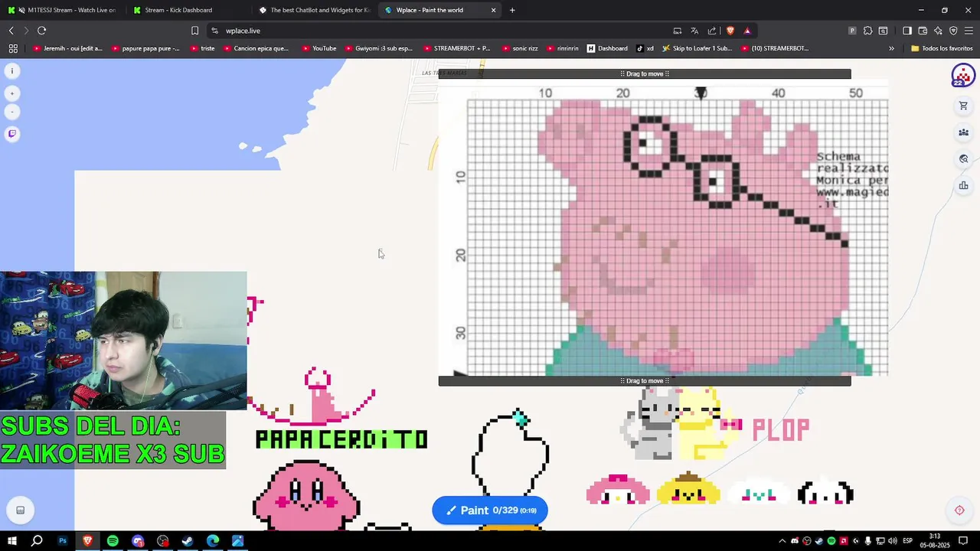
Task: Open Steam from the taskbar
Action: [188, 541]
